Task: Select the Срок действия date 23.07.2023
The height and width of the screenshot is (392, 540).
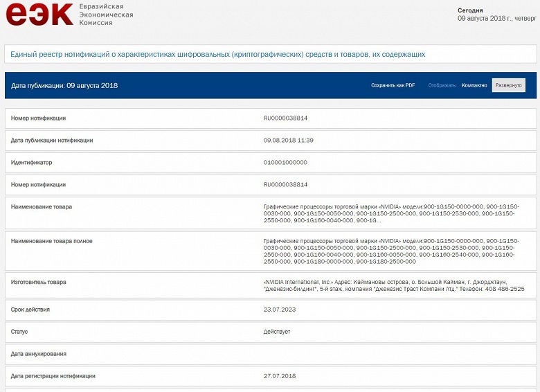Action: click(280, 310)
